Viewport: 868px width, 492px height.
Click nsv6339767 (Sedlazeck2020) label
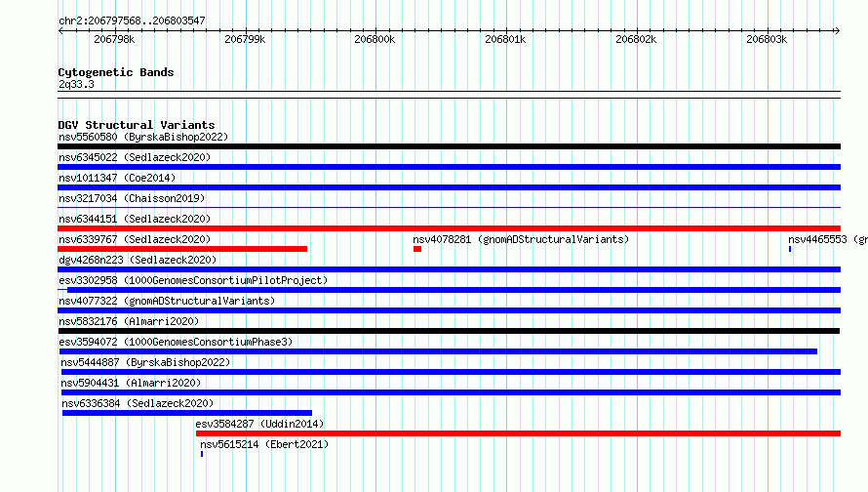[135, 239]
